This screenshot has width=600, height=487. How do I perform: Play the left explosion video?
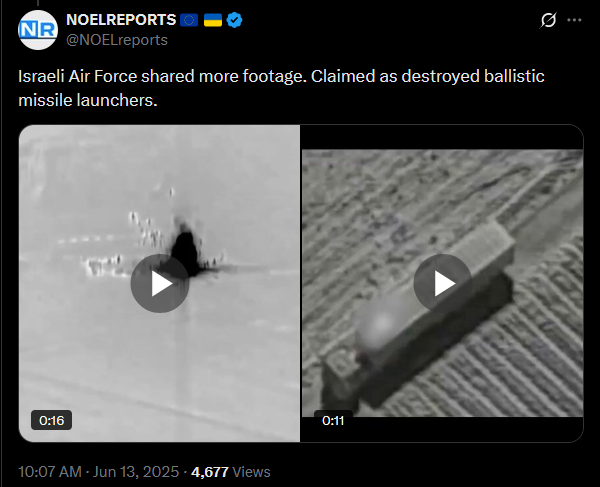coord(160,283)
